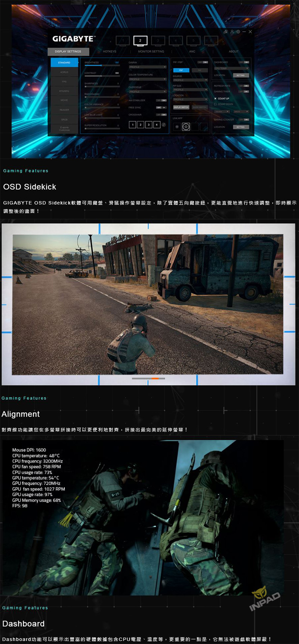Adjust the Brightness slider
Screen dimensions: 299x644
click(102, 66)
